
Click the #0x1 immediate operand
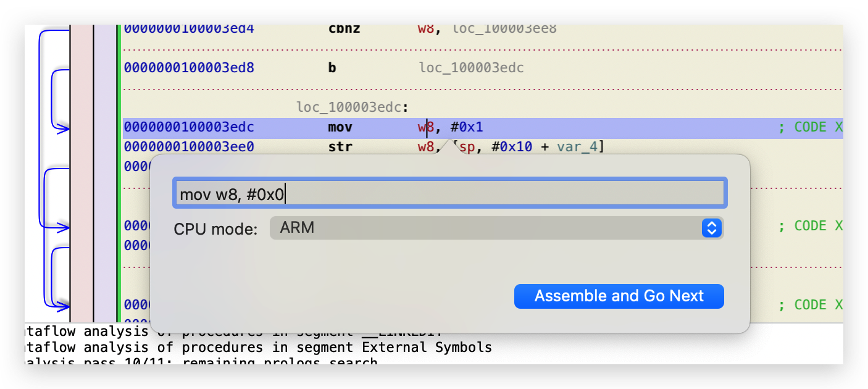pos(467,127)
